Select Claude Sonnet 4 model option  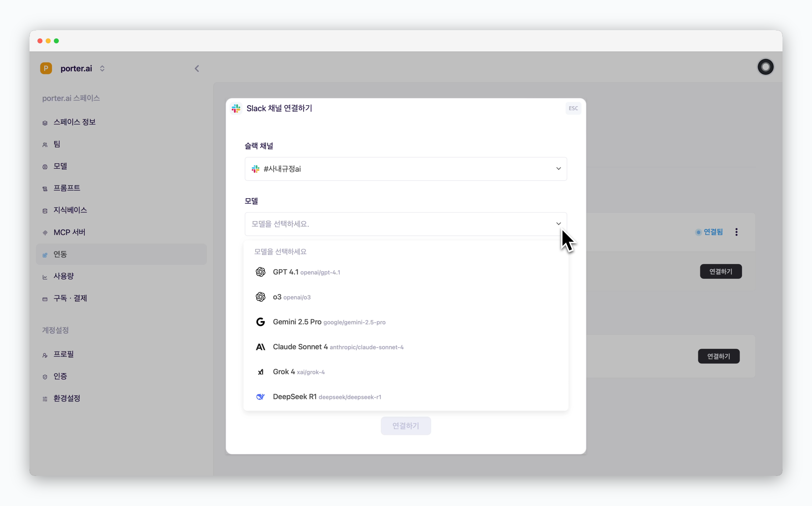pyautogui.click(x=406, y=347)
